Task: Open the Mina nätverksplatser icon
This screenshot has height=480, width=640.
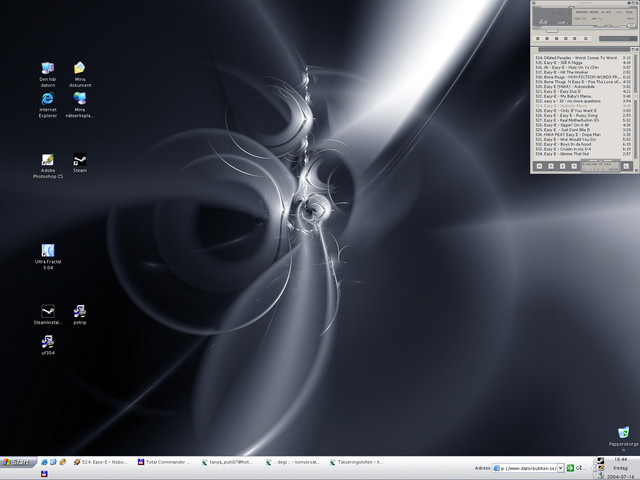Action: pyautogui.click(x=80, y=99)
